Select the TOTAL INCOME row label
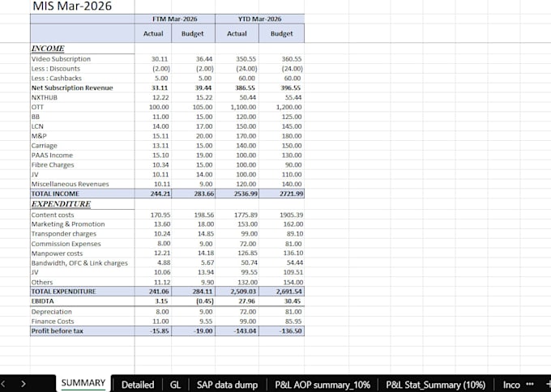551x392 pixels. 55,194
